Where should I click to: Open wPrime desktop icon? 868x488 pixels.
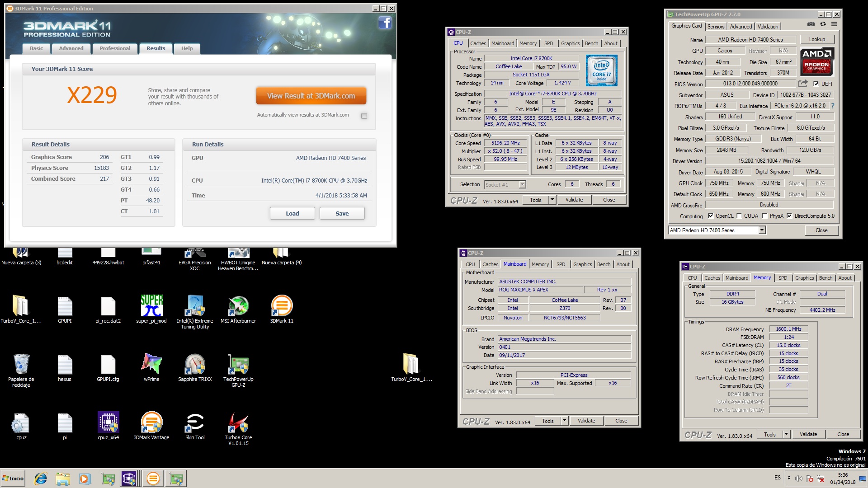coord(151,368)
